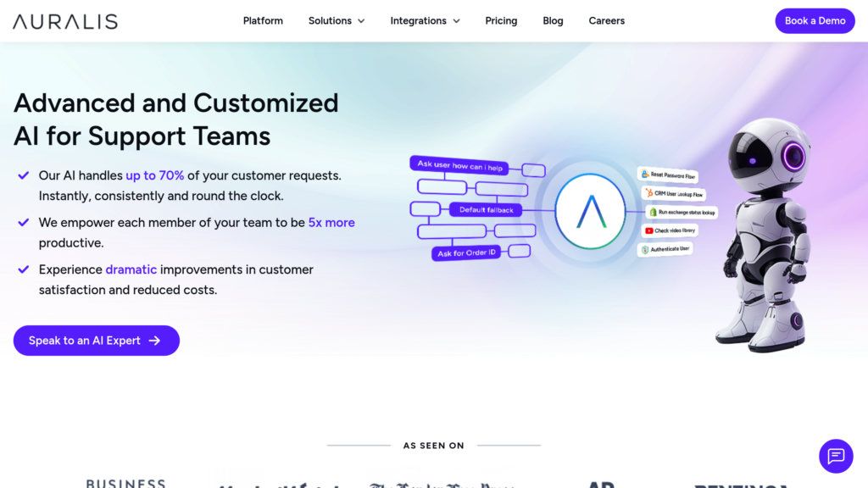Click the central Auralis 'A' circle graphic
Viewport: 868px width, 488px height.
pos(590,211)
